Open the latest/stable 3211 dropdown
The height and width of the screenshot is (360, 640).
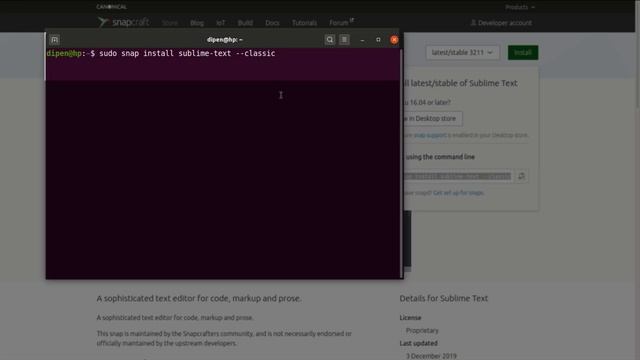tap(462, 52)
